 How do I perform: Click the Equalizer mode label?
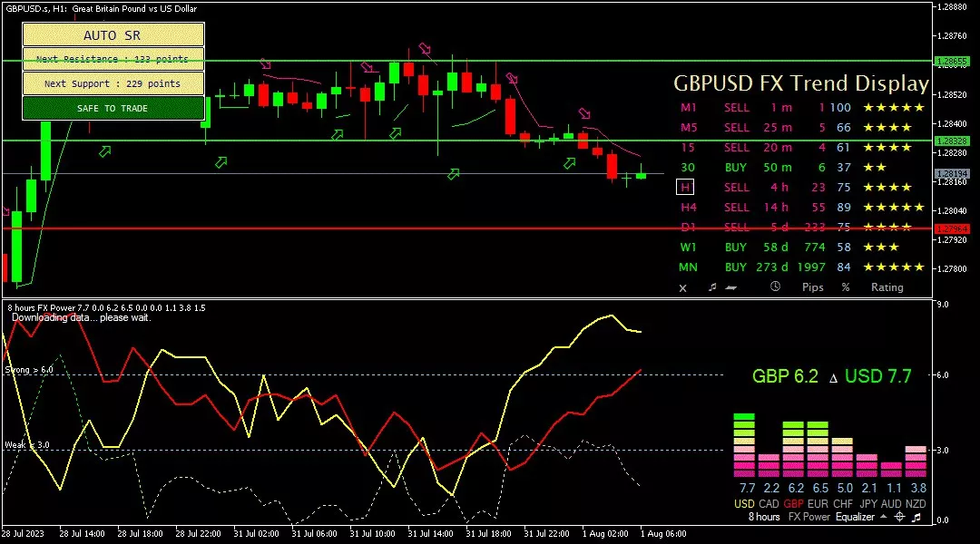click(855, 517)
